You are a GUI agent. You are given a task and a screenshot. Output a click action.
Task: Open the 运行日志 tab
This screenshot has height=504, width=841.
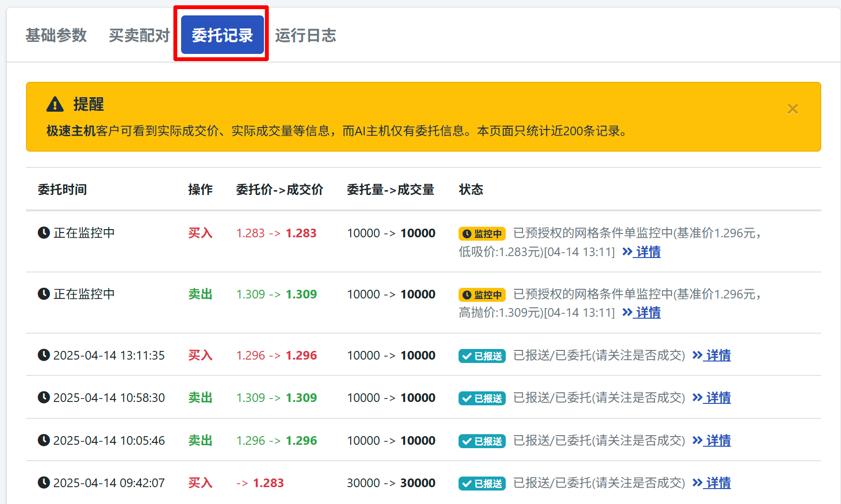point(305,35)
